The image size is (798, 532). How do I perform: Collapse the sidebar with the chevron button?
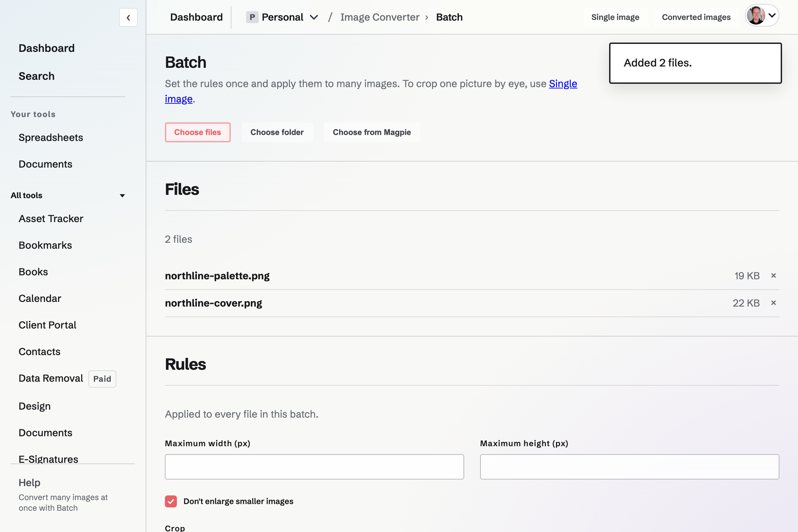point(128,17)
